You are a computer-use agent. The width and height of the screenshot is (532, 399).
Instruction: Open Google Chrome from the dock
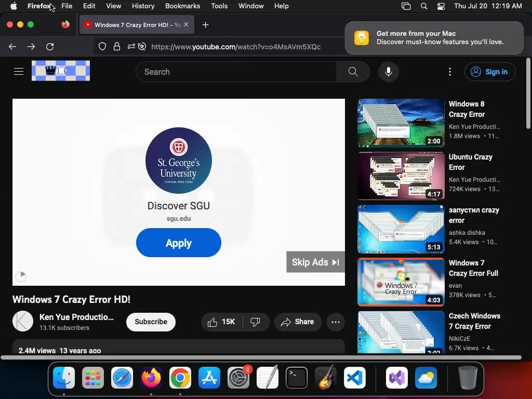pyautogui.click(x=180, y=378)
